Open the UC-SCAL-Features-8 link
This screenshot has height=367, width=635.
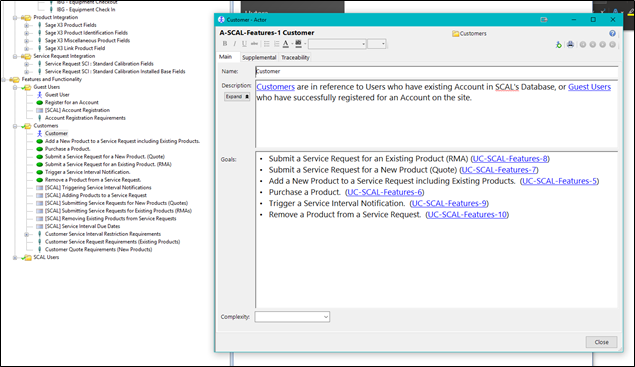(x=510, y=159)
